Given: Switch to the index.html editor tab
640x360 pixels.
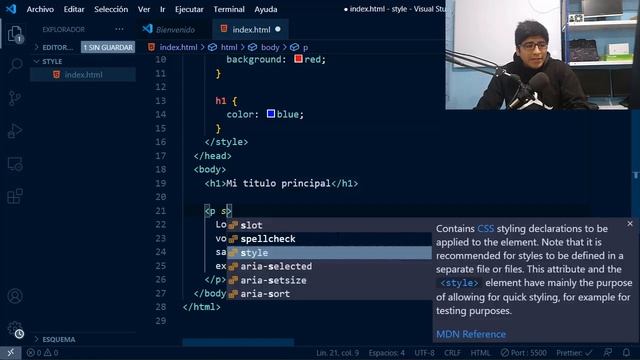Looking at the screenshot, I should [251, 29].
